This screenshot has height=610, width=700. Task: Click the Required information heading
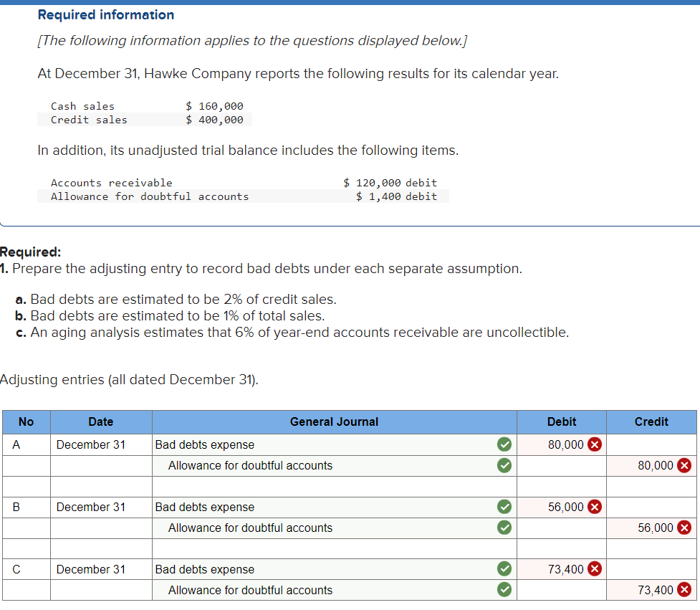(106, 15)
